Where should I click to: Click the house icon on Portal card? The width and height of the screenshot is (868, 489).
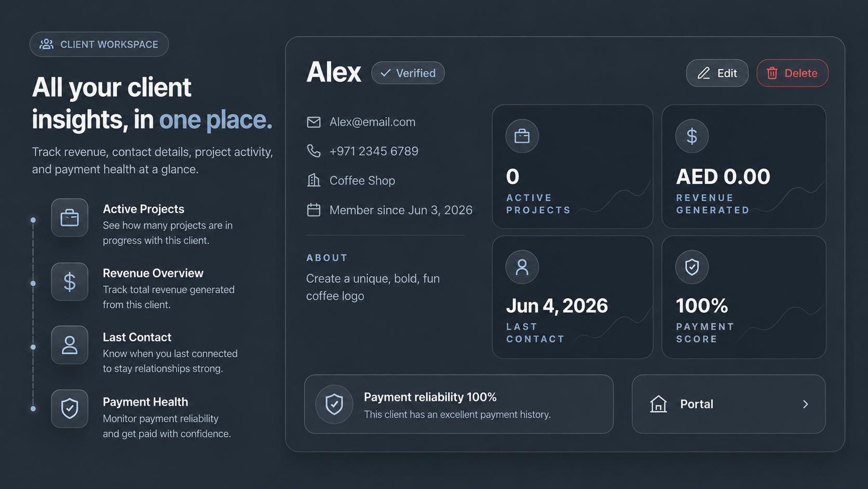click(658, 404)
